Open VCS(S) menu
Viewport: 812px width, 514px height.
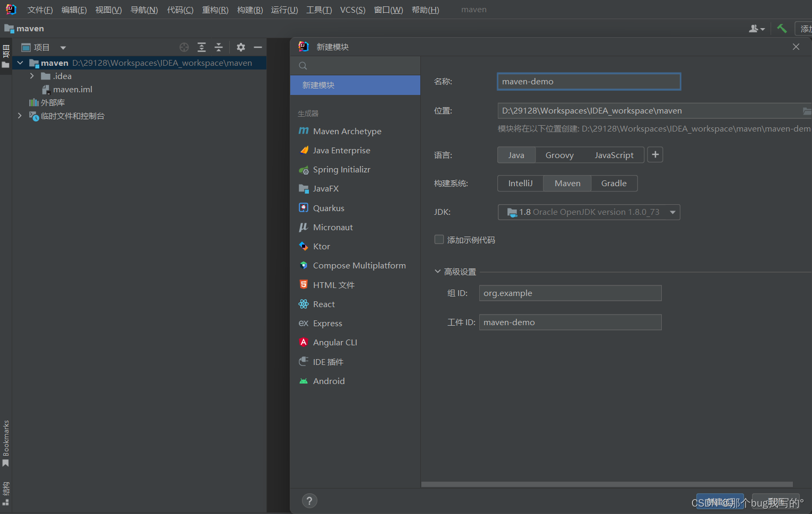[x=353, y=10]
